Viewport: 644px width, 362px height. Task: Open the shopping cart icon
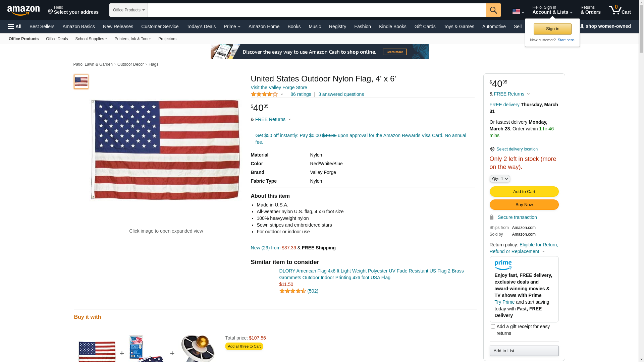click(x=620, y=10)
